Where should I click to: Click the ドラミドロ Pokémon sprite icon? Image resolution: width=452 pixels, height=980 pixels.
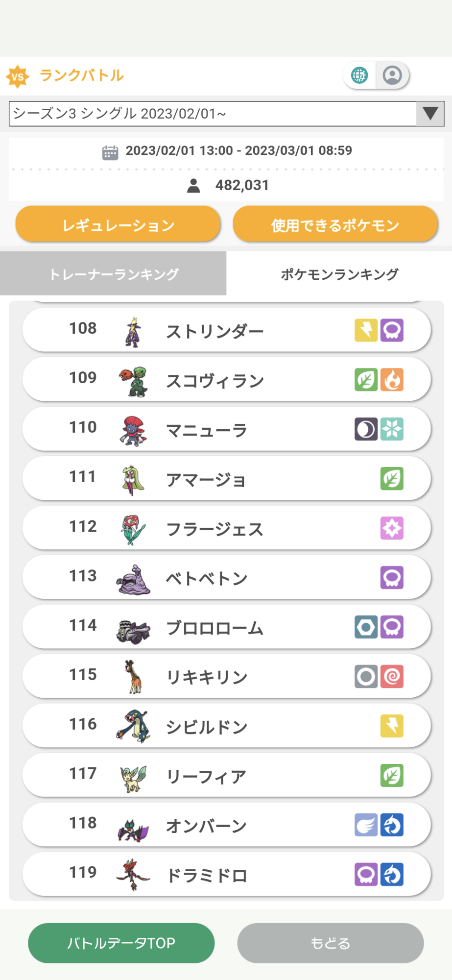pyautogui.click(x=133, y=875)
